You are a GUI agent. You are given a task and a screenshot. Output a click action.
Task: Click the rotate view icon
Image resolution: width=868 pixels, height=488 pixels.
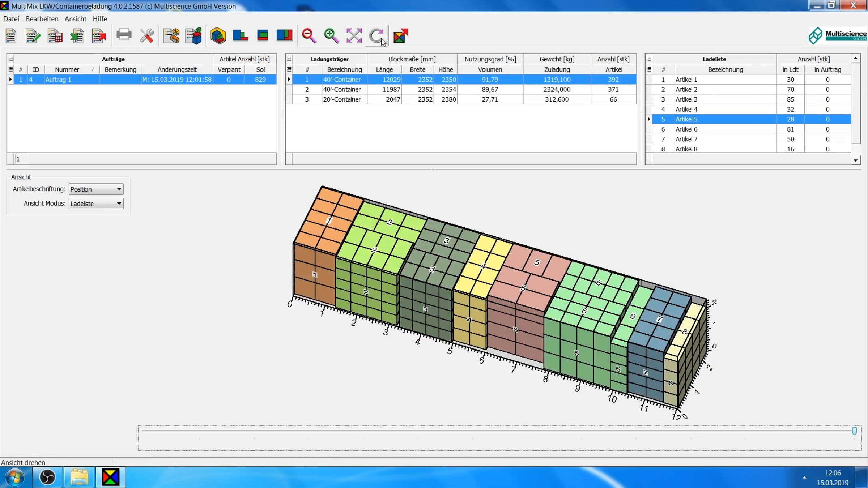376,35
